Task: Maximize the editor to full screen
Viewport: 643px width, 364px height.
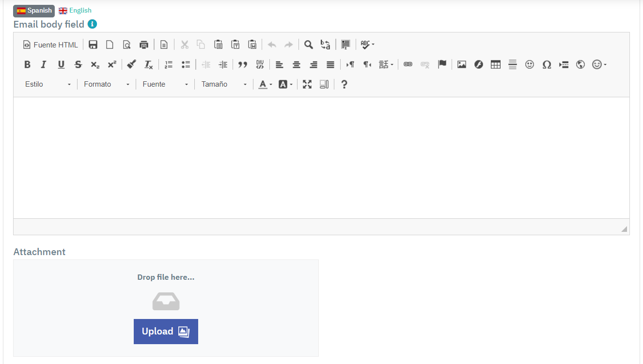Action: 307,84
